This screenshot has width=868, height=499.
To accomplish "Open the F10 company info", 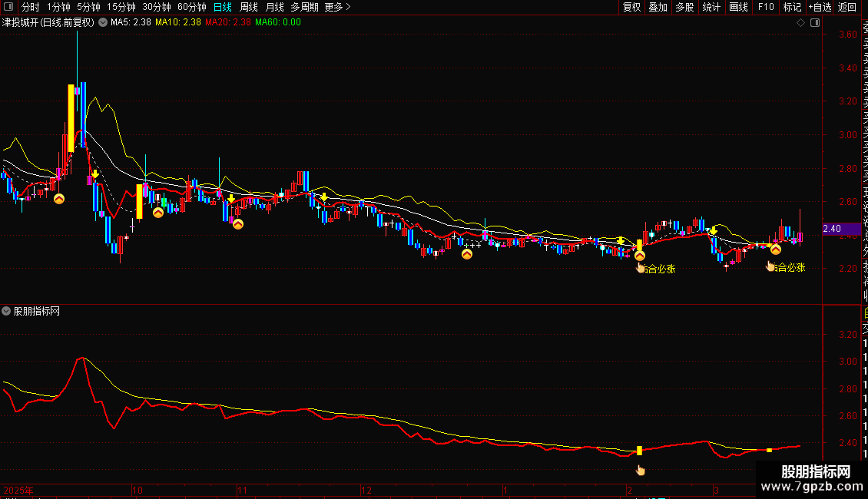I will (x=766, y=7).
